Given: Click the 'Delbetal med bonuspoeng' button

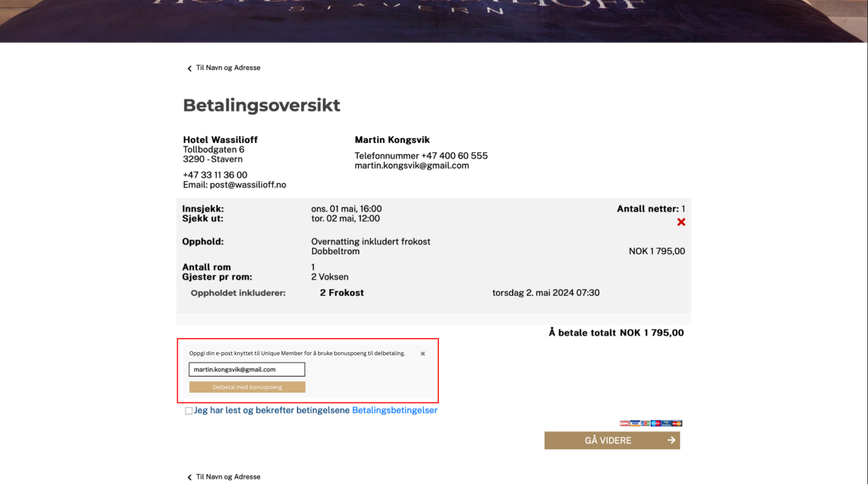Looking at the screenshot, I should [x=247, y=387].
